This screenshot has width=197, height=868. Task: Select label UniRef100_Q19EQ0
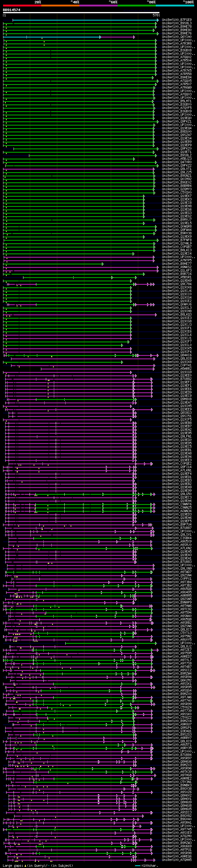pyautogui.click(x=177, y=118)
